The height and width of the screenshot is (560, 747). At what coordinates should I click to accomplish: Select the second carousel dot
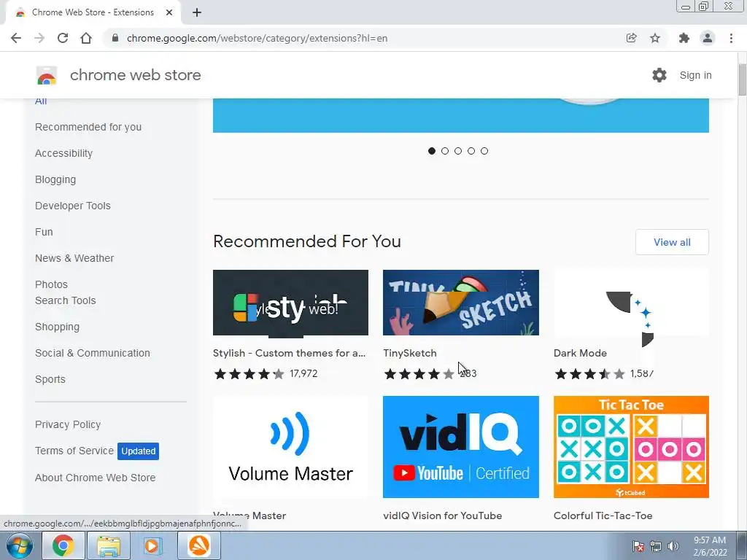pos(445,151)
